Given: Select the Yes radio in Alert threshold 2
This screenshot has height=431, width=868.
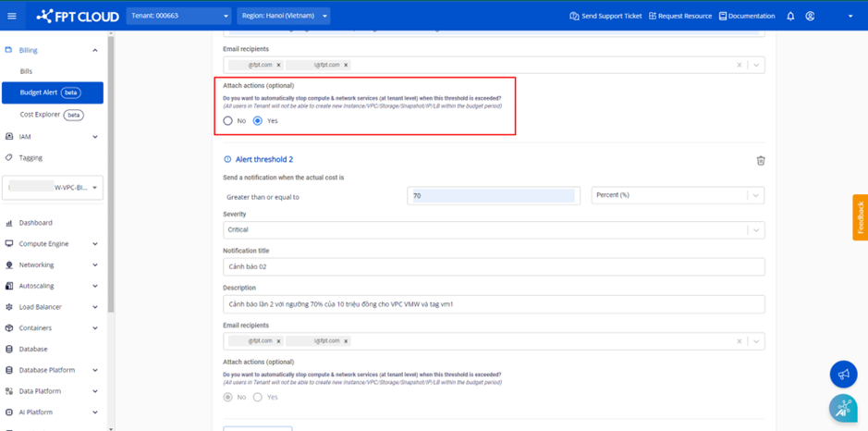Looking at the screenshot, I should pos(258,397).
